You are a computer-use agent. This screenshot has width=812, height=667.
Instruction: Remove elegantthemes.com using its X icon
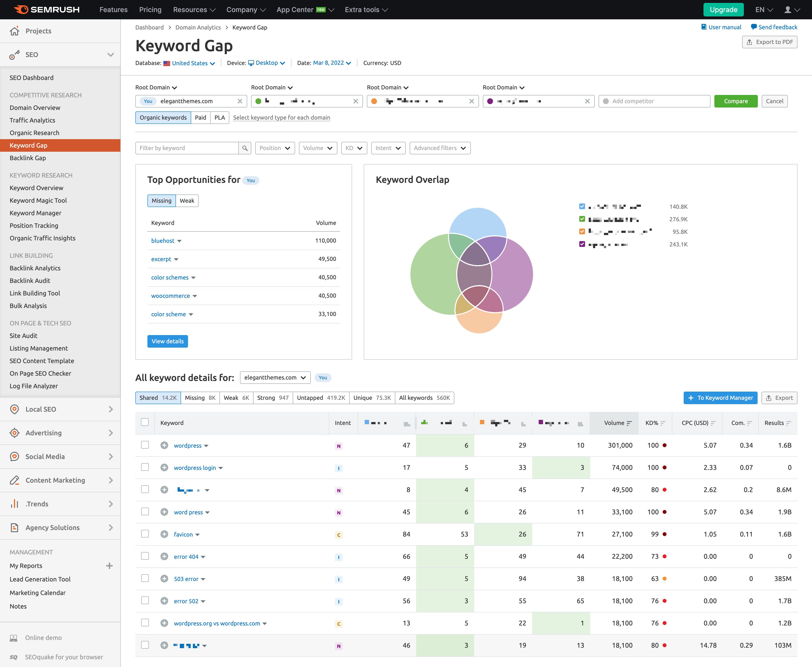coord(240,101)
